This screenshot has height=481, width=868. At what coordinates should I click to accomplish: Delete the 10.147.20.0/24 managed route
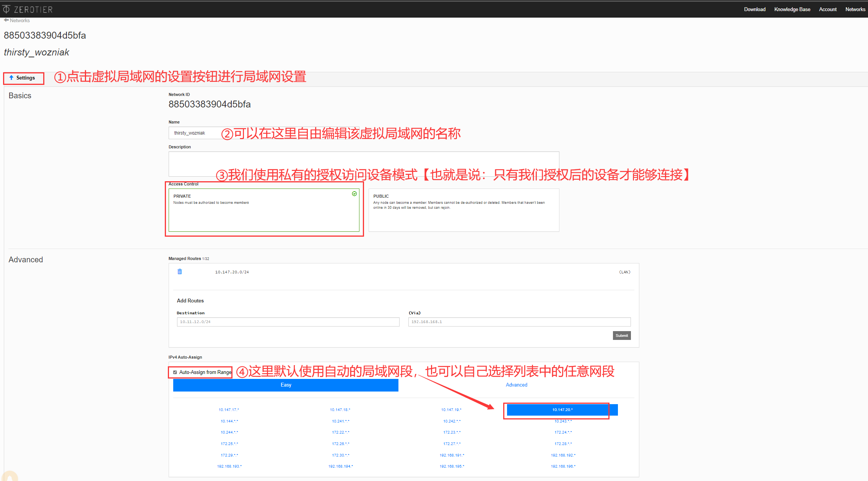[180, 271]
